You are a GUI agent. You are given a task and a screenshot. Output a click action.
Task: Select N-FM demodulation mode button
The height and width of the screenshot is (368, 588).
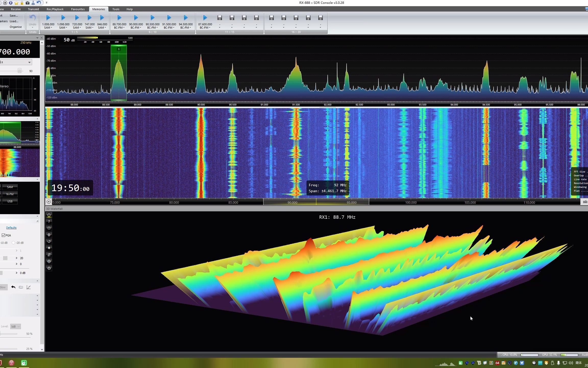tap(10, 194)
